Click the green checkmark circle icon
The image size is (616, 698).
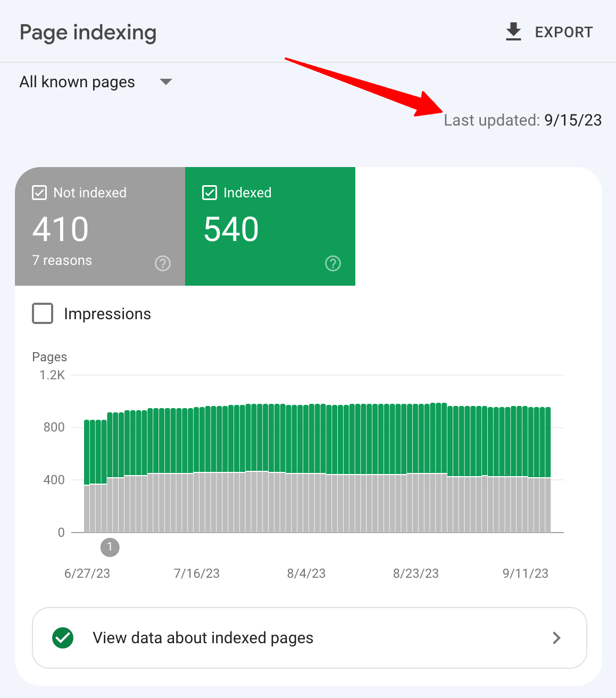tap(63, 638)
